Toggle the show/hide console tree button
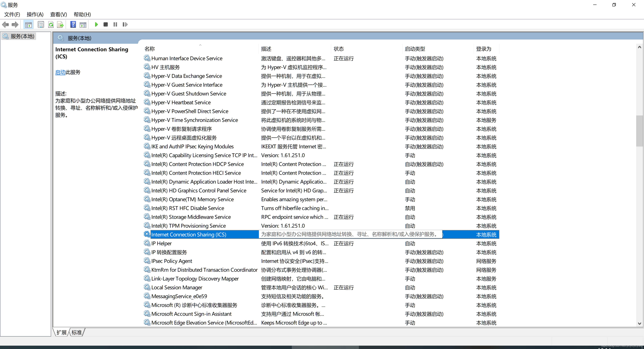The width and height of the screenshot is (644, 349). [x=28, y=24]
